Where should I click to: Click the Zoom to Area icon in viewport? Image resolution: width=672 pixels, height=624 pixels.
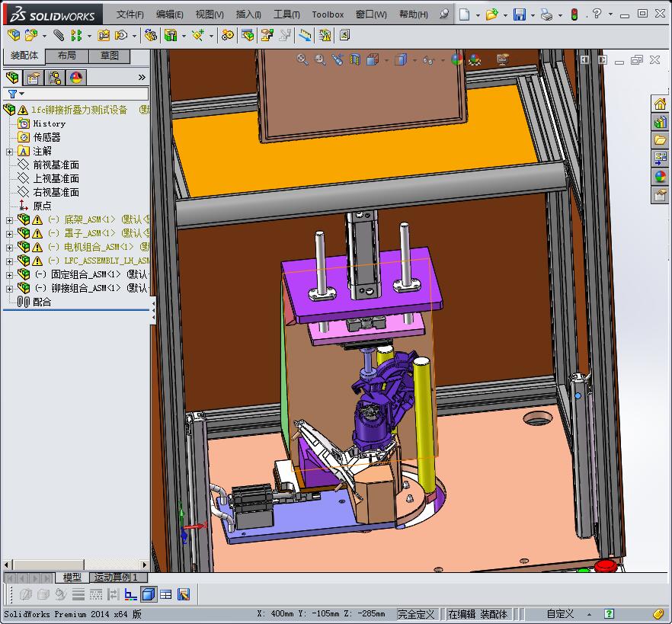pos(320,59)
